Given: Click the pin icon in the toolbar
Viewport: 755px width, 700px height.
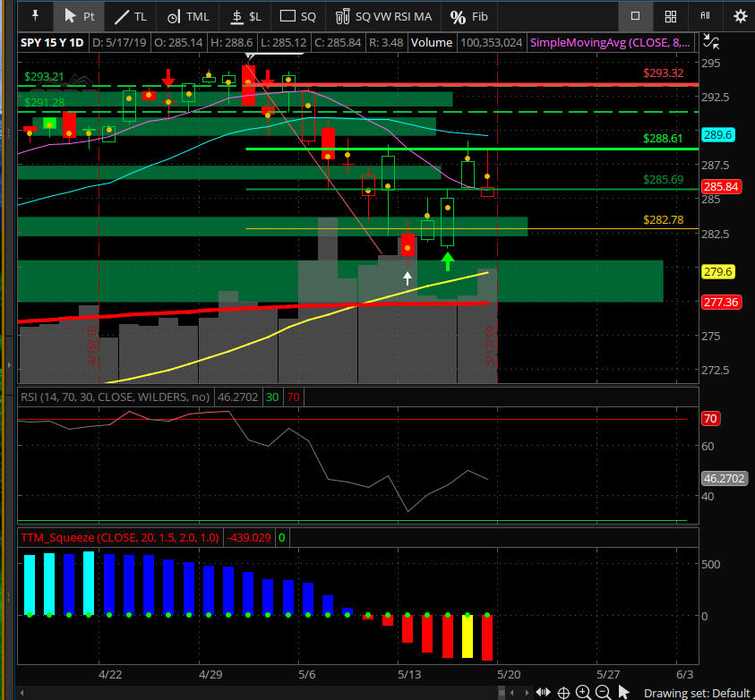Looking at the screenshot, I should (34, 16).
